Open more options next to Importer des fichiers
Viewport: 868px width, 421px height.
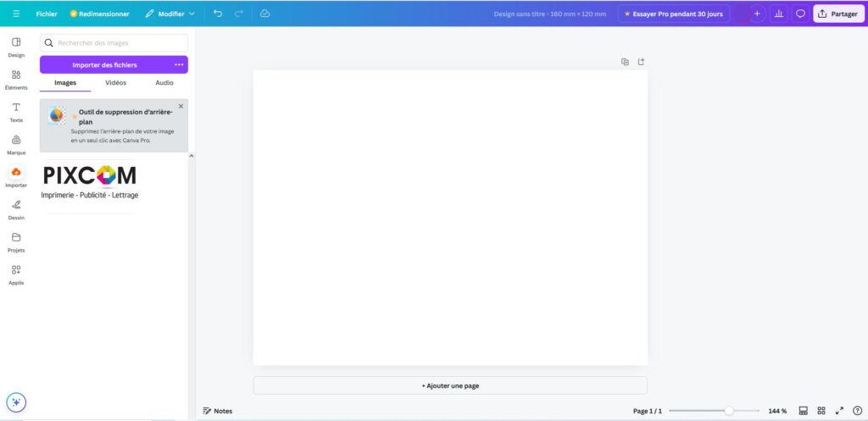(x=179, y=64)
